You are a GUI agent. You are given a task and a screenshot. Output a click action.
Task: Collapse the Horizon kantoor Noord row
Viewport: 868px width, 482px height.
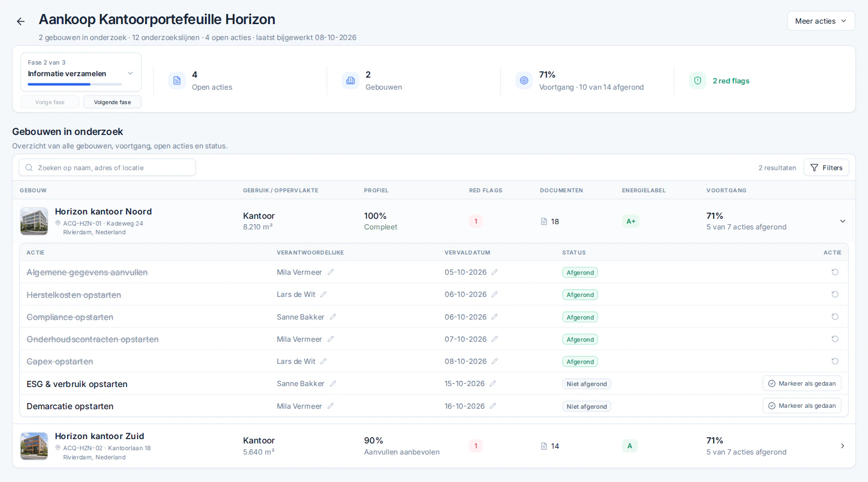click(x=842, y=221)
